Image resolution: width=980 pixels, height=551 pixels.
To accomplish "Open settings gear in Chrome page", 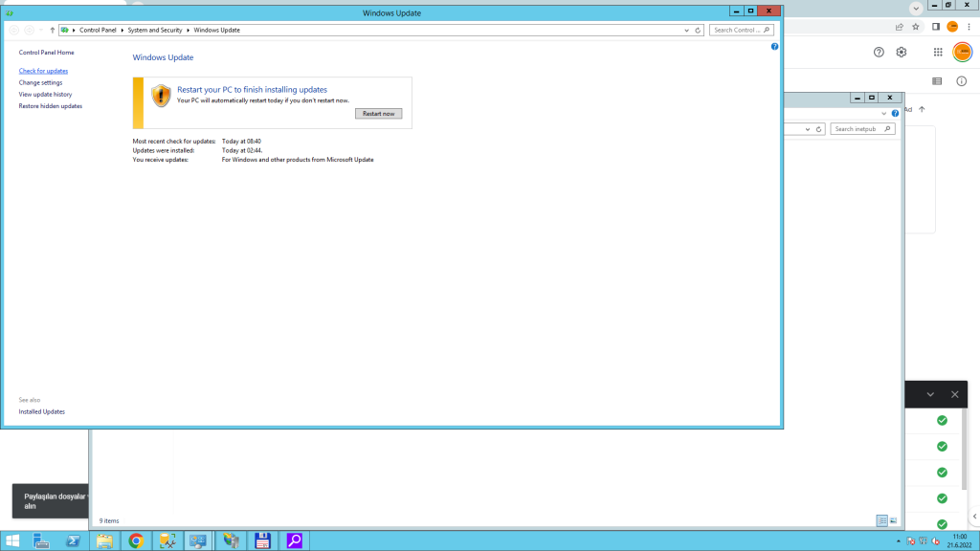I will pos(902,53).
